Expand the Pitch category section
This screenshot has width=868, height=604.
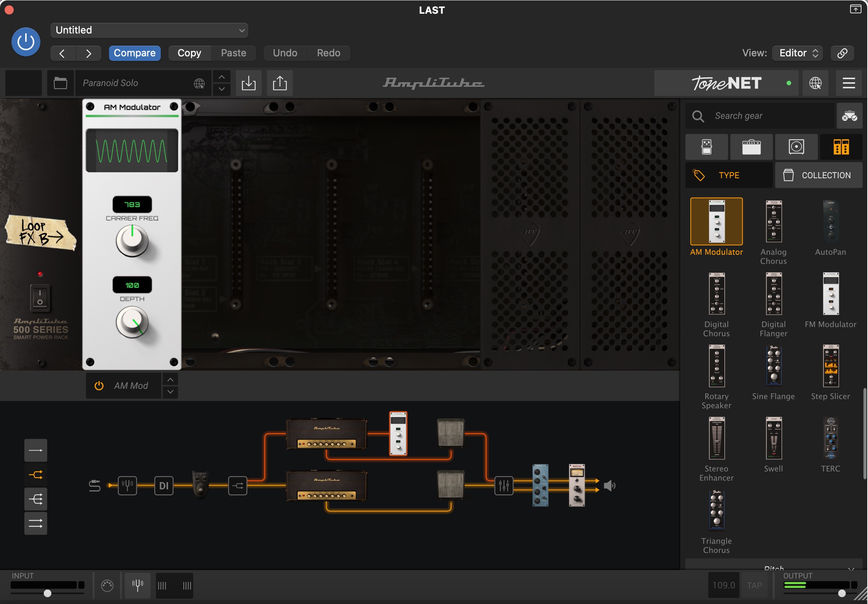[x=774, y=565]
